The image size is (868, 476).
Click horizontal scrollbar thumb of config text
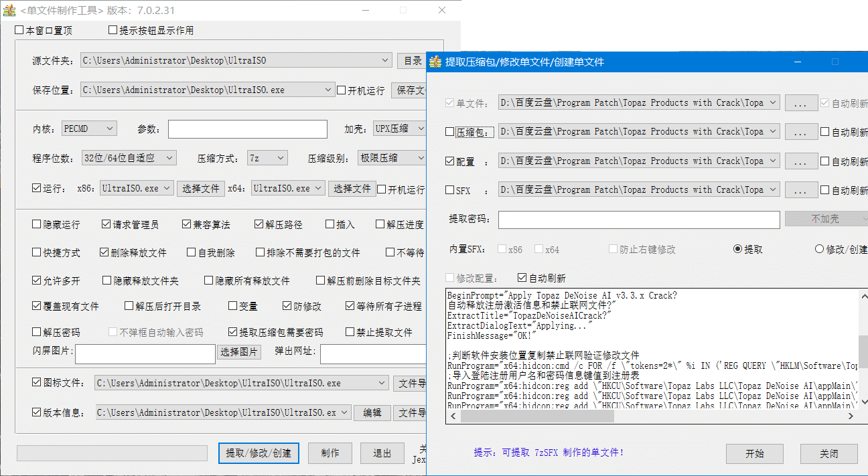(x=536, y=416)
